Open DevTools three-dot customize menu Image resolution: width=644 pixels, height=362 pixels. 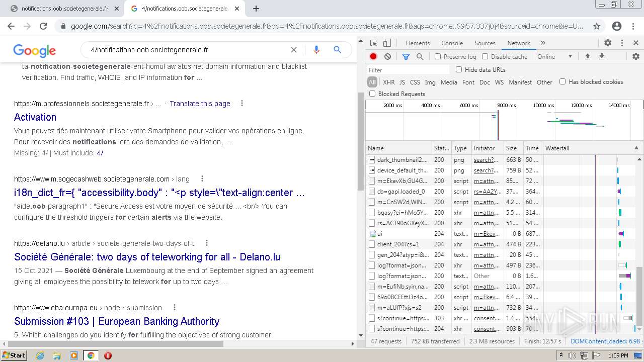(x=622, y=43)
